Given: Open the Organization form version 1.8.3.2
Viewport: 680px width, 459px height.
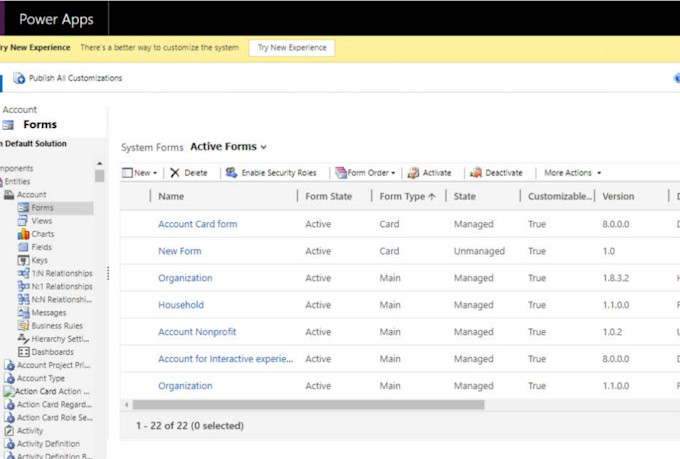Looking at the screenshot, I should (x=185, y=278).
